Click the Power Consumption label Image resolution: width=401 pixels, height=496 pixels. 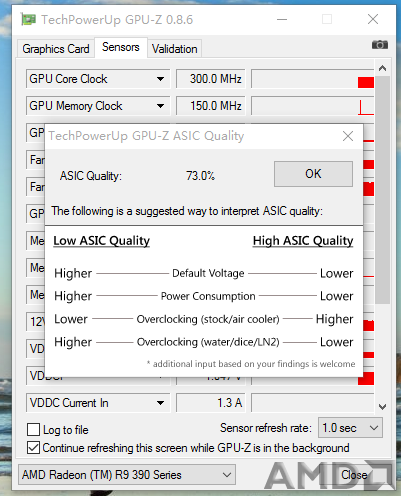coord(208,296)
